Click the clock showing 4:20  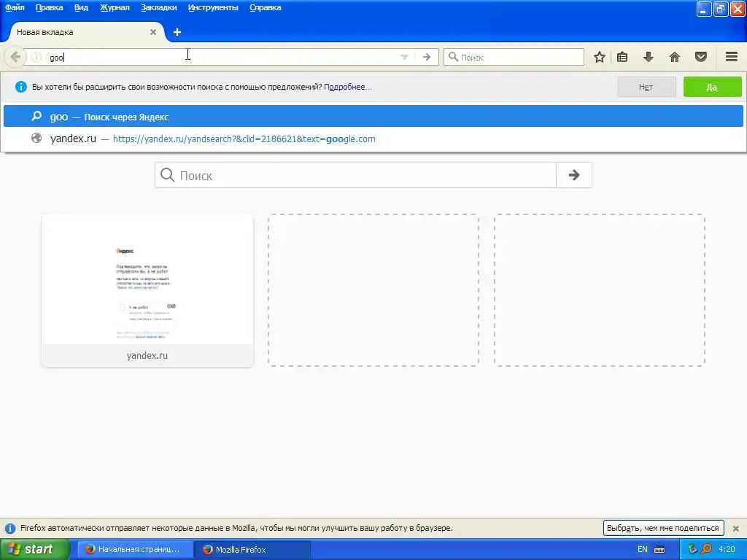click(727, 549)
